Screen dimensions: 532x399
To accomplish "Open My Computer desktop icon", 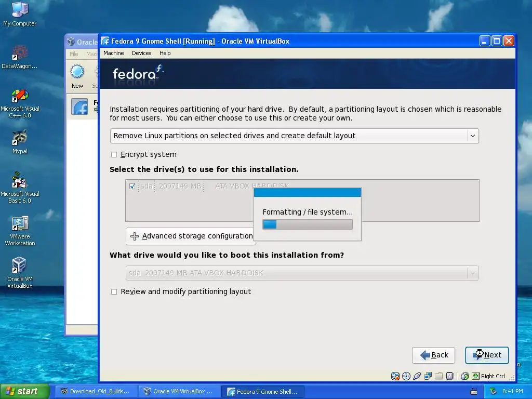I will (x=20, y=14).
